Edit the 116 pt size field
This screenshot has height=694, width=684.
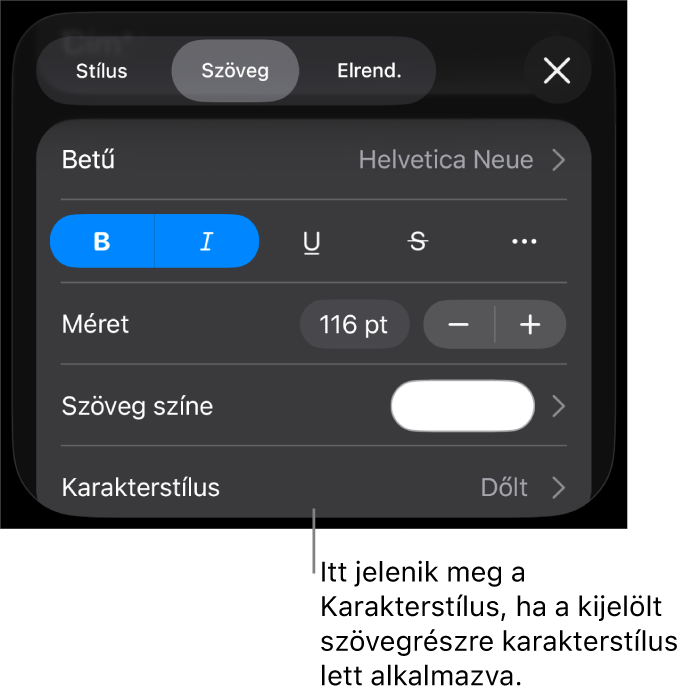[x=354, y=325]
